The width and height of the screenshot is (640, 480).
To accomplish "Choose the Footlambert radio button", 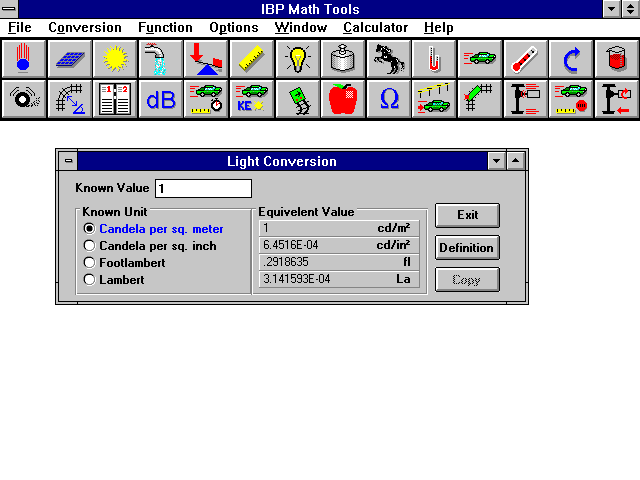I will (90, 263).
